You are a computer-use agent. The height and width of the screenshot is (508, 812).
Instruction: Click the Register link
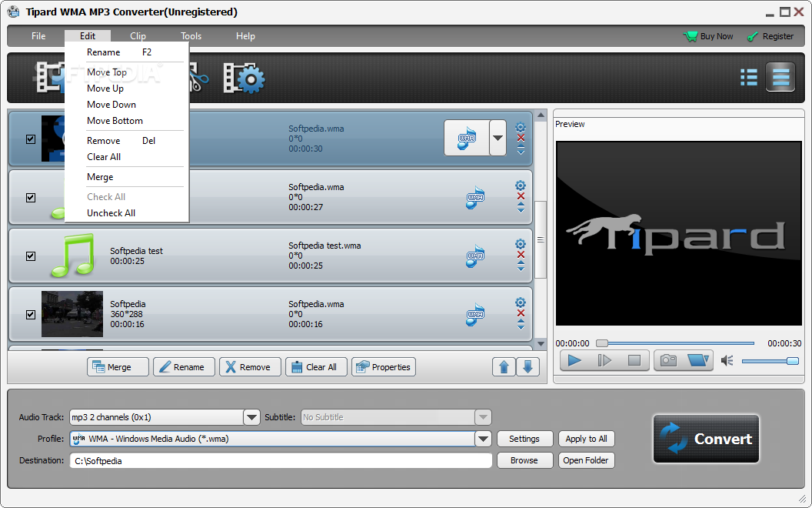pyautogui.click(x=770, y=36)
